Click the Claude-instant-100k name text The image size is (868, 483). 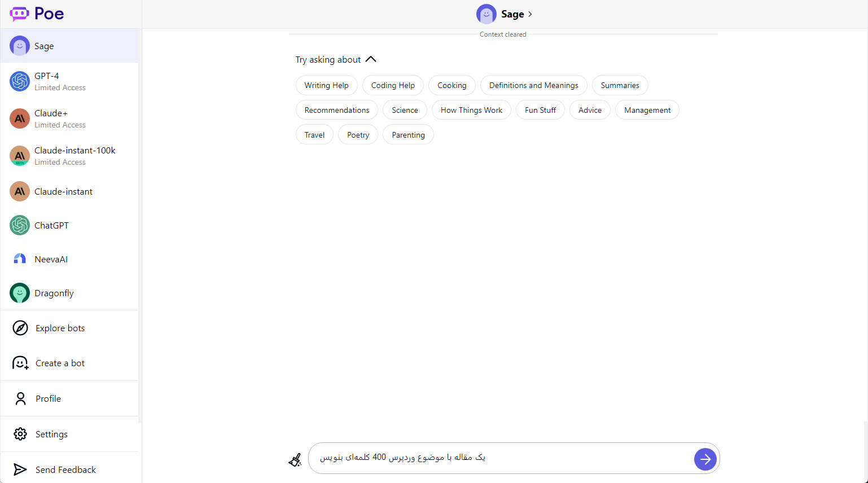[x=75, y=150]
